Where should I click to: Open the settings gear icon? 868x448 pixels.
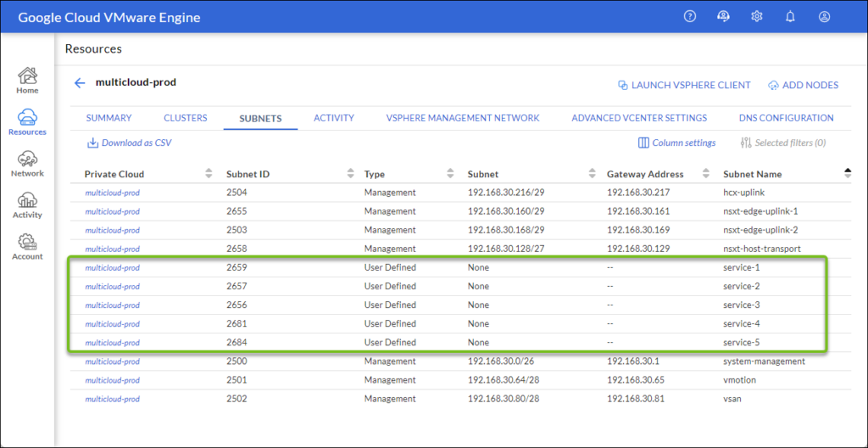[x=757, y=17]
